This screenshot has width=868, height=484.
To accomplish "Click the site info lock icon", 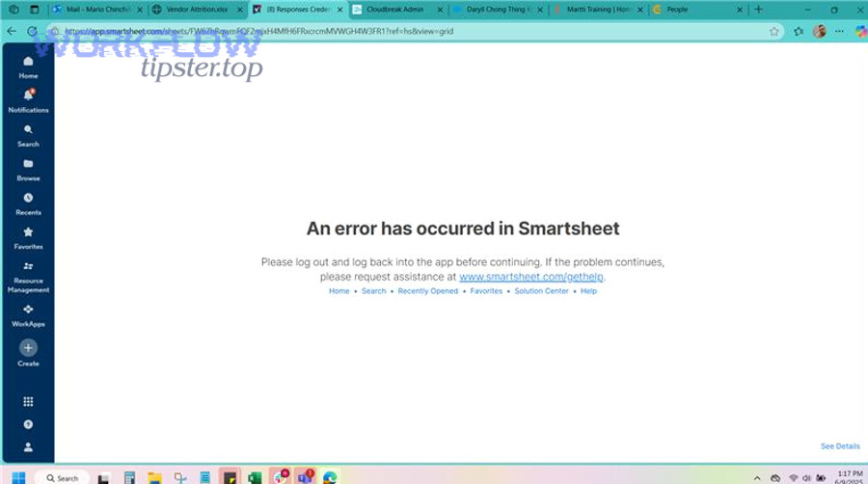I will tap(54, 32).
